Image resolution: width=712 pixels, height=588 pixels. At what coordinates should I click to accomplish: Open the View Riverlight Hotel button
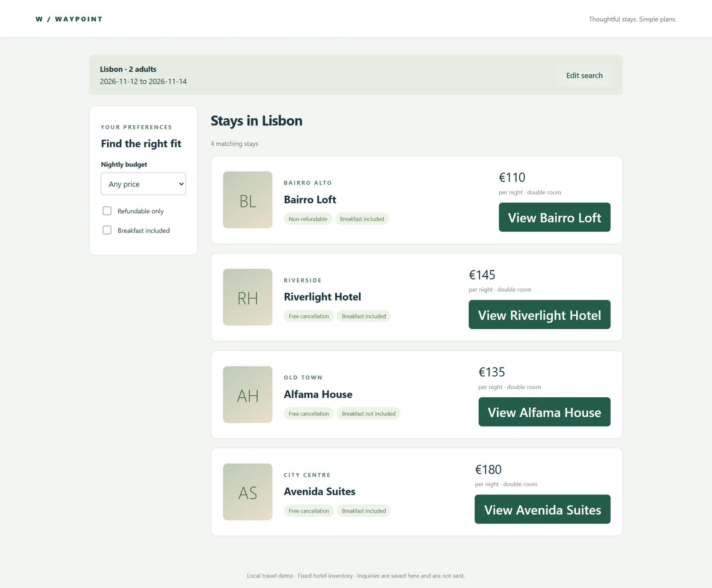pos(539,314)
